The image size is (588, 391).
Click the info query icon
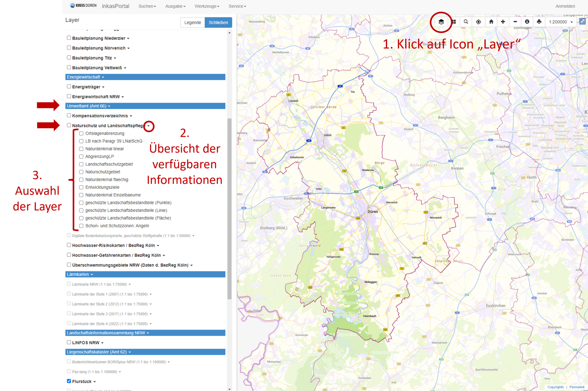(x=527, y=22)
